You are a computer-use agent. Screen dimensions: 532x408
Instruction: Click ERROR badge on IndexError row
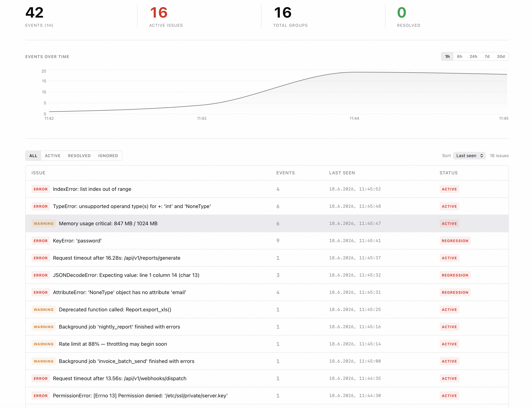40,189
